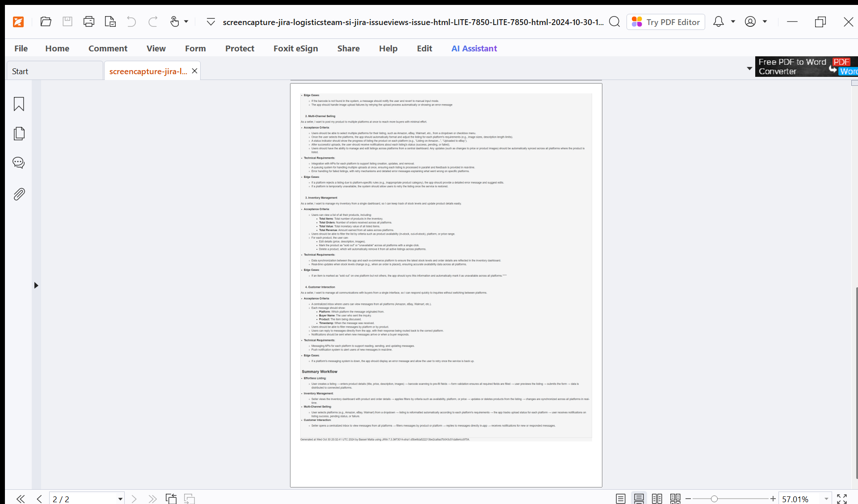Open the notifications bell icon
This screenshot has height=504, width=858.
tap(718, 21)
